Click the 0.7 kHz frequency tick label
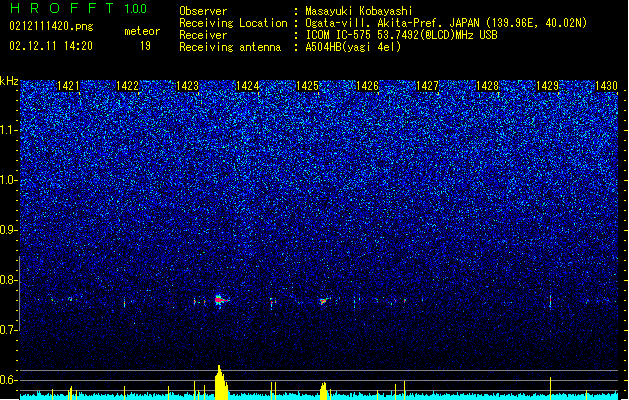This screenshot has width=629, height=400. (x=9, y=330)
